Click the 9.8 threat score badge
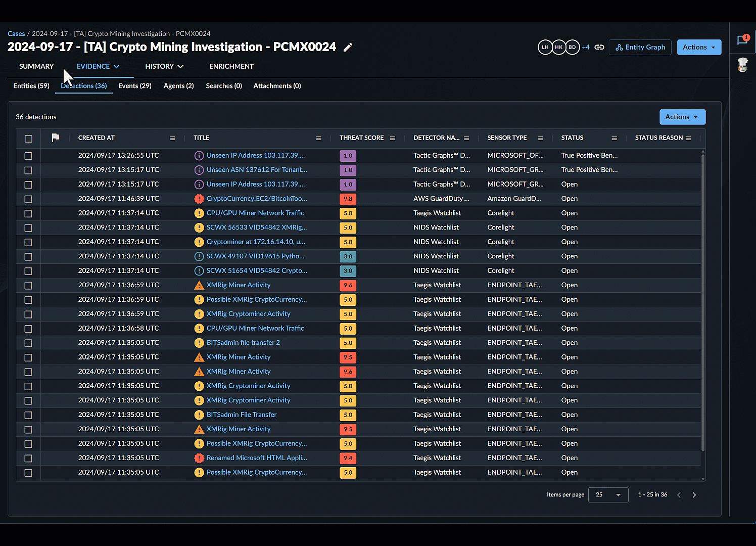The width and height of the screenshot is (756, 546). pyautogui.click(x=348, y=199)
